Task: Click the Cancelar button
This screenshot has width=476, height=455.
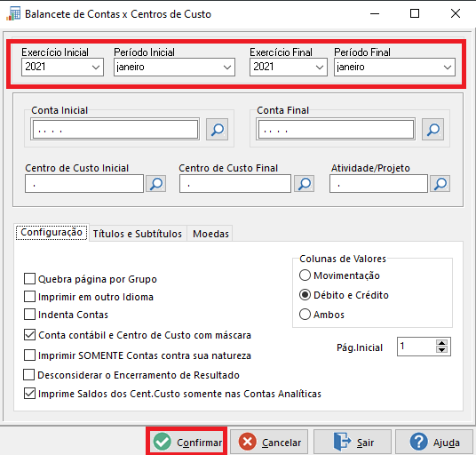Action: tap(269, 442)
